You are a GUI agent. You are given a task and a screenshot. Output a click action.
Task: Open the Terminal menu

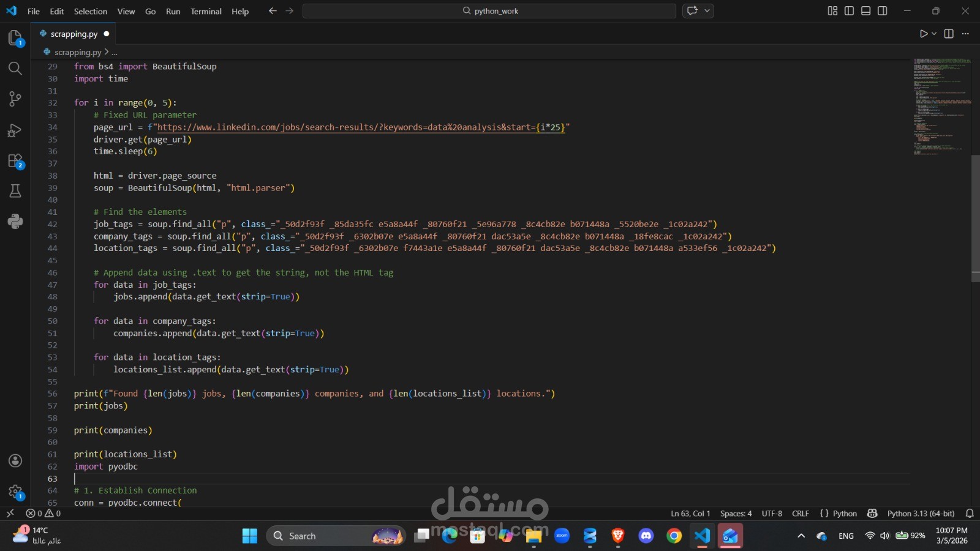tap(206, 11)
